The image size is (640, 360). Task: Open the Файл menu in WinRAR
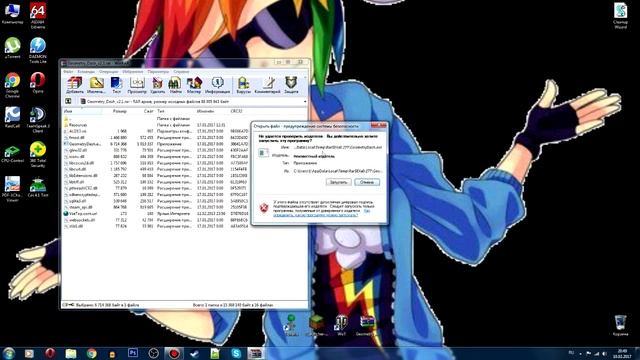tap(68, 72)
